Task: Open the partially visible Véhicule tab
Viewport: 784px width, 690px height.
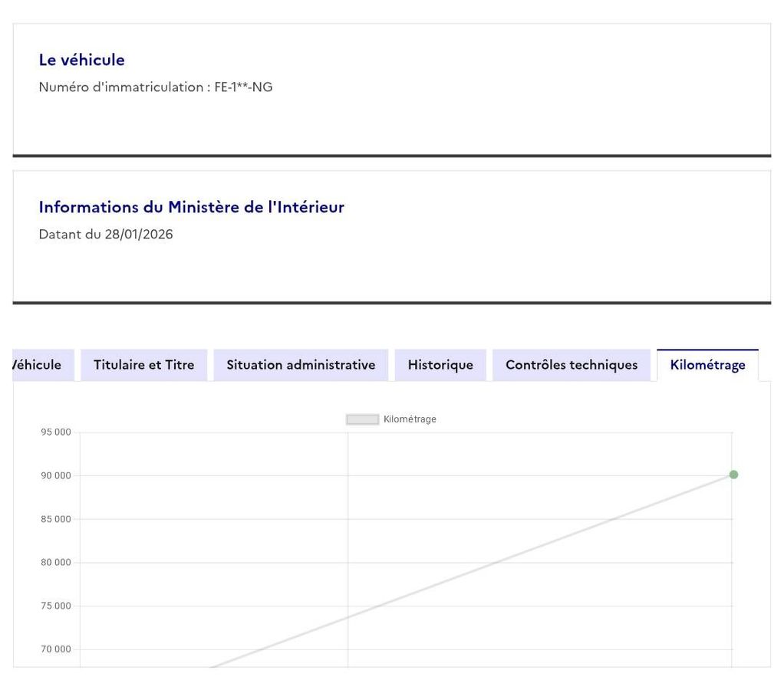Action: point(38,365)
